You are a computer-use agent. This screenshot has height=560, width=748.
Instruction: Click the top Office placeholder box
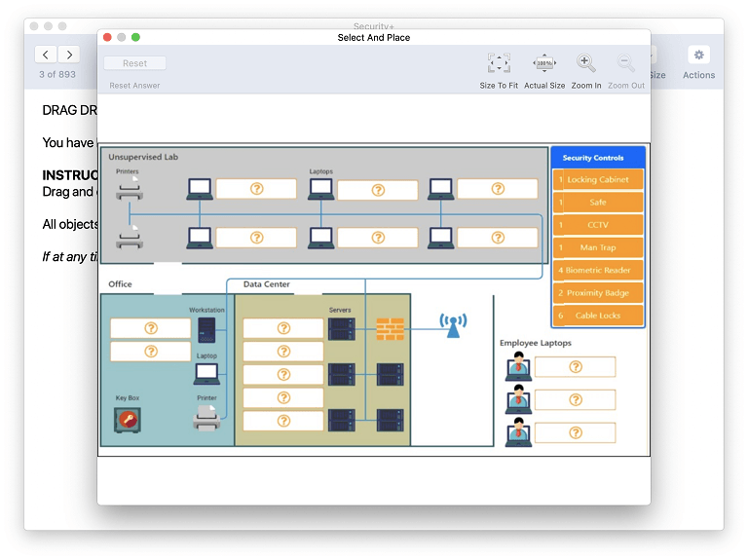click(x=151, y=328)
